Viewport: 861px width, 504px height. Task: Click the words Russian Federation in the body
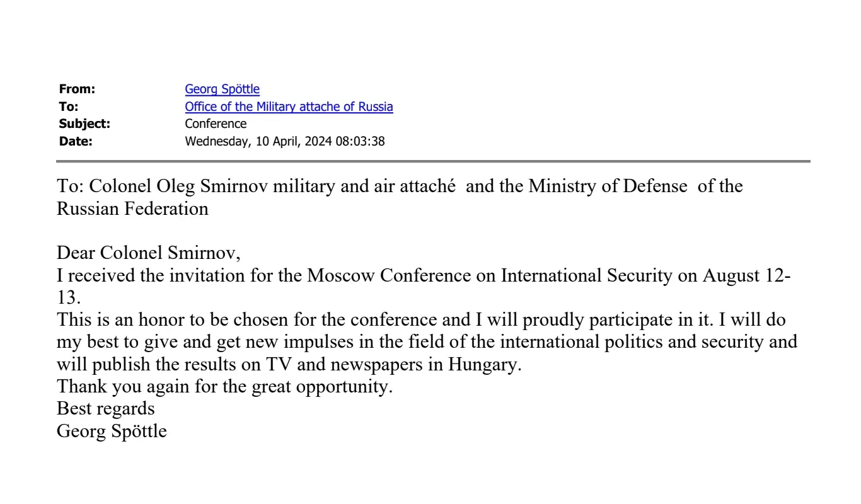[x=132, y=209]
